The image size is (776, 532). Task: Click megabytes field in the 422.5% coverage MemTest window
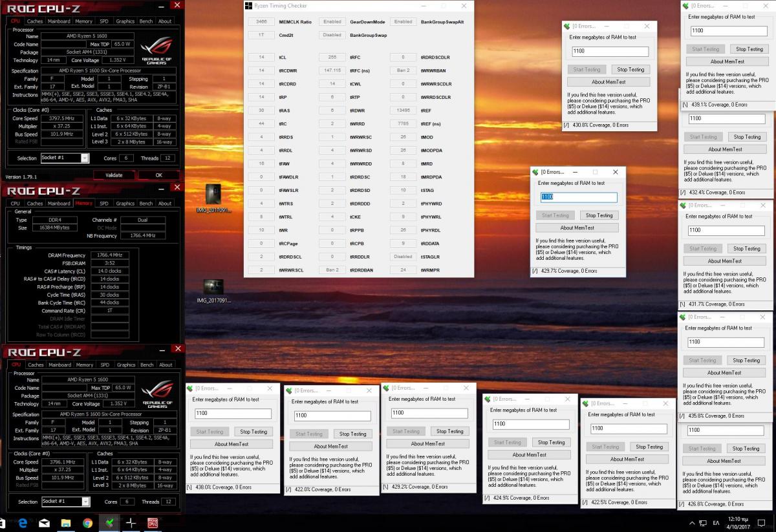pyautogui.click(x=629, y=429)
